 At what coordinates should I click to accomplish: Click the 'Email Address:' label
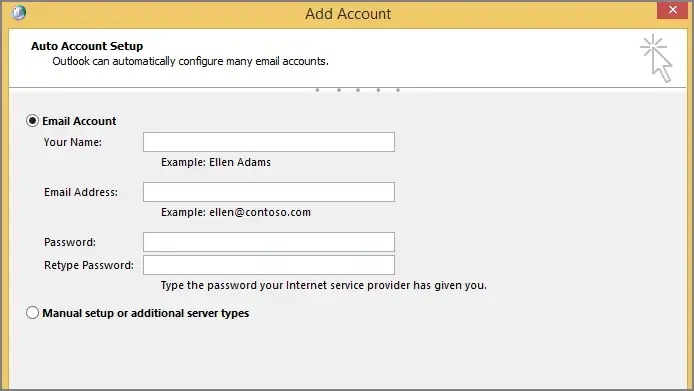[x=81, y=192]
